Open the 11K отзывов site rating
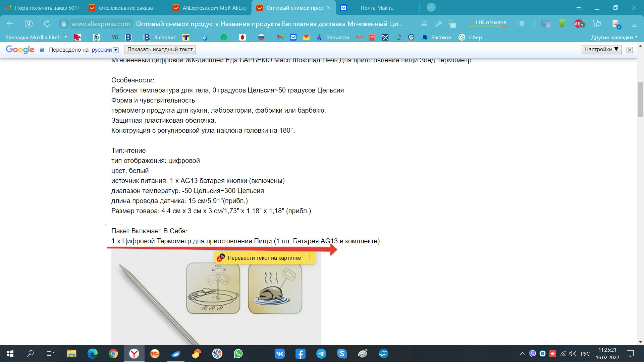Viewport: 644px width, 362px height. coord(490,23)
